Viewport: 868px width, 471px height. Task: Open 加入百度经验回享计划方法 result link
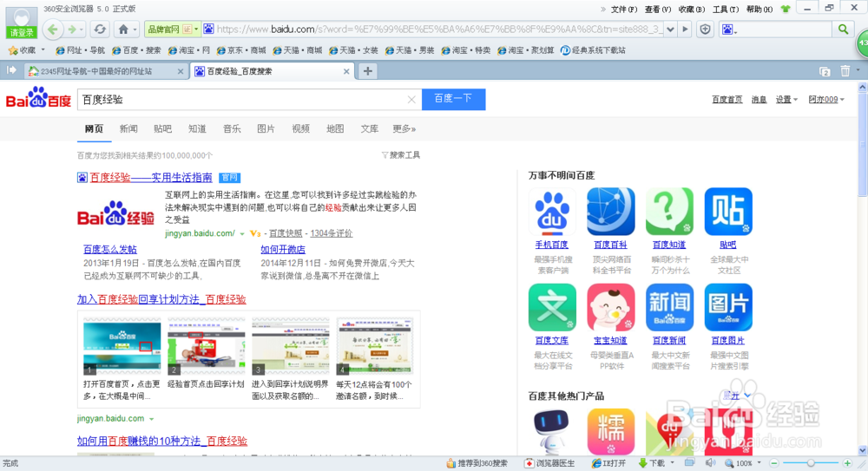coord(161,299)
